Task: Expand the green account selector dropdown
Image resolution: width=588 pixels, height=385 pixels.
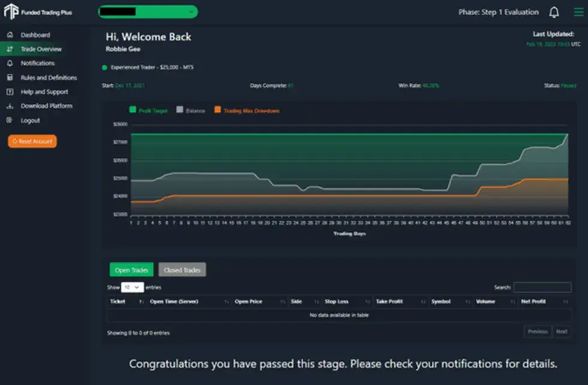Action: [x=148, y=11]
